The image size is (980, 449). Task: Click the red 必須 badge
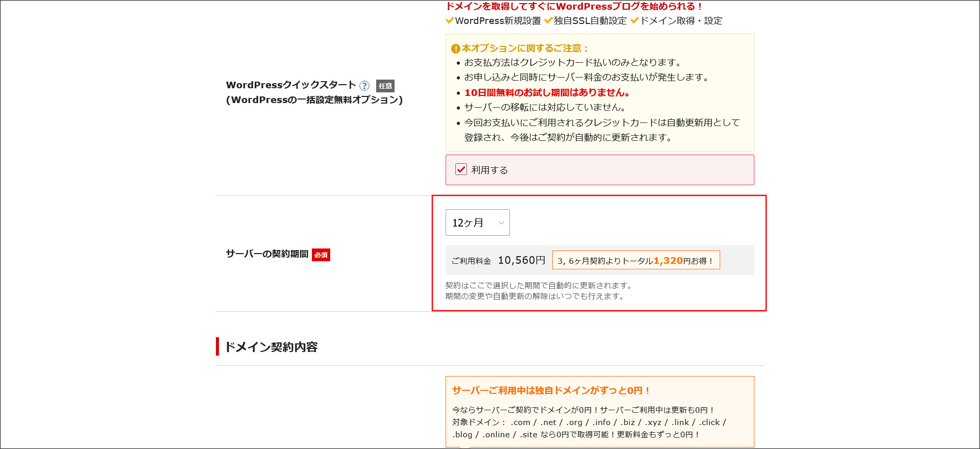coord(321,255)
